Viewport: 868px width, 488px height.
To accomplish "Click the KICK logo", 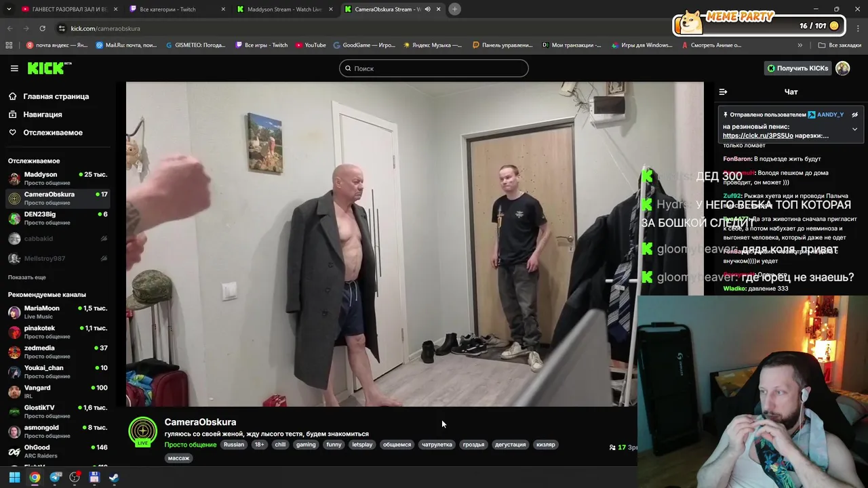I will point(49,68).
